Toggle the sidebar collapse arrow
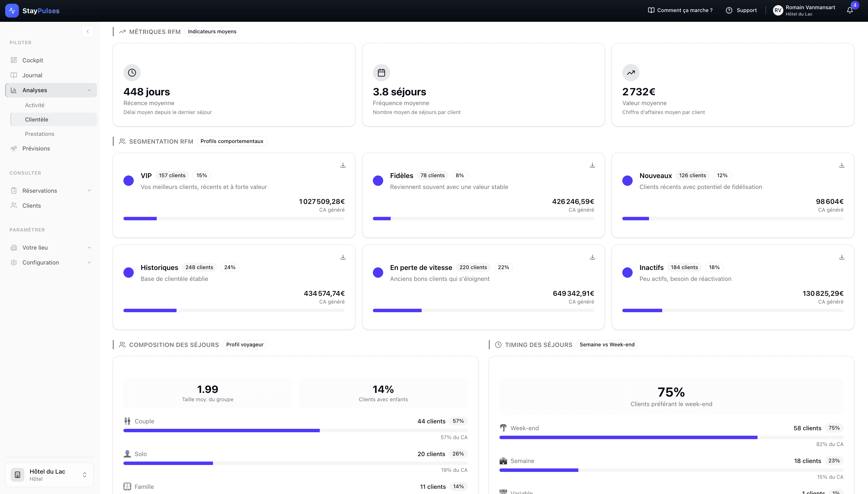 click(x=88, y=31)
